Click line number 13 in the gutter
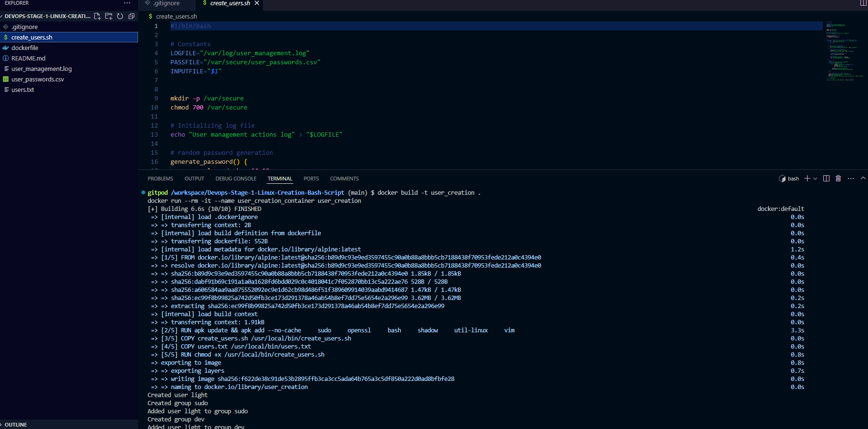The height and width of the screenshot is (429, 868). (154, 134)
